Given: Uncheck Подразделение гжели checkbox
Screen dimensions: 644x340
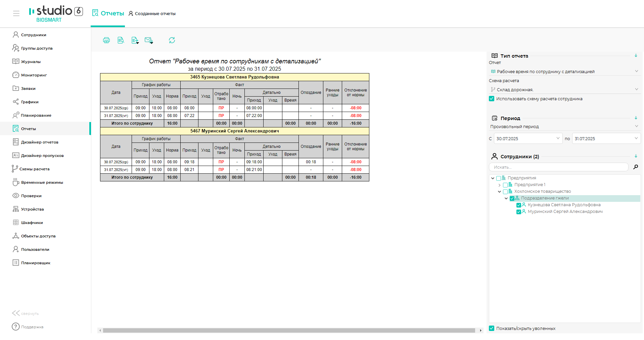Looking at the screenshot, I should tap(512, 199).
